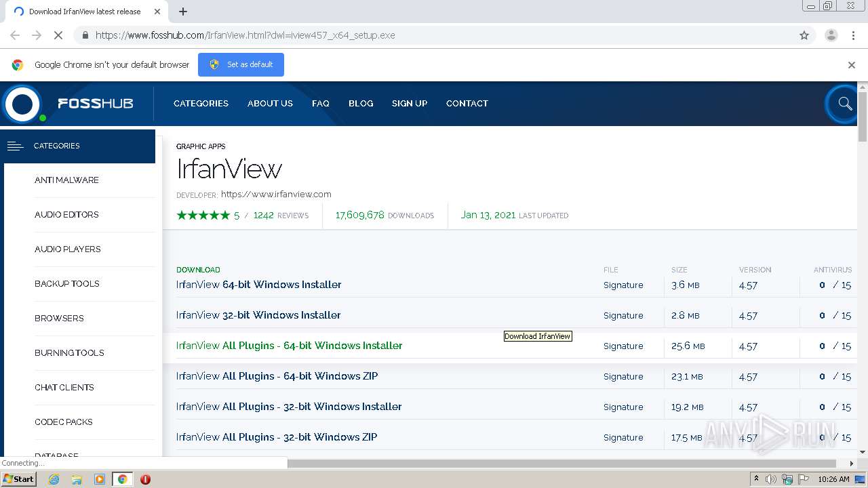868x488 pixels.
Task: Go to ABOUT US page
Action: (x=270, y=104)
